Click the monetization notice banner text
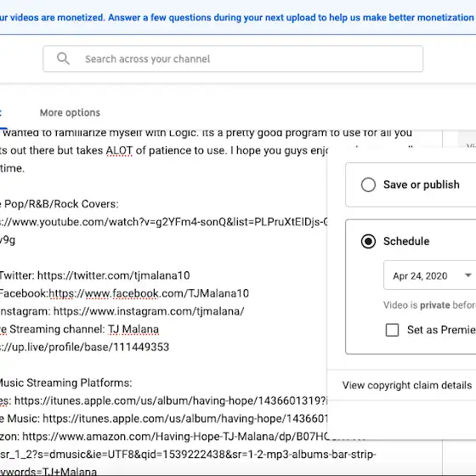The height and width of the screenshot is (476, 476). pyautogui.click(x=237, y=18)
